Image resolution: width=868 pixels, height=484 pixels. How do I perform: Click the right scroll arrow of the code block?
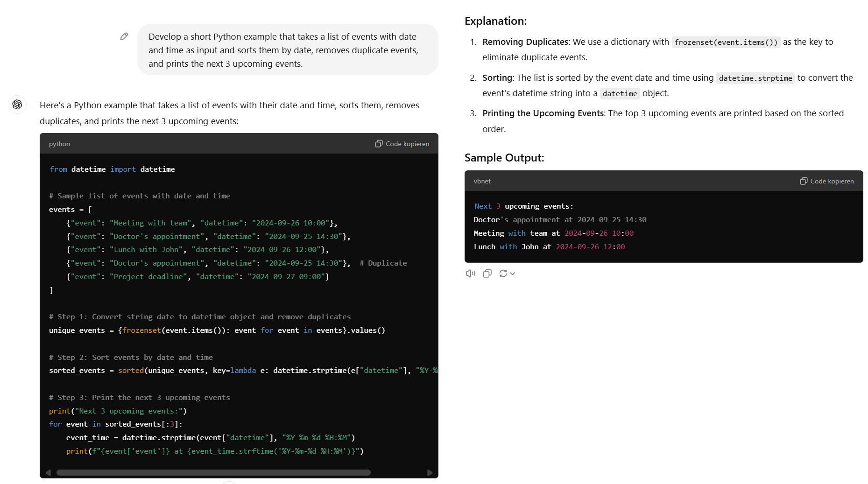(430, 473)
